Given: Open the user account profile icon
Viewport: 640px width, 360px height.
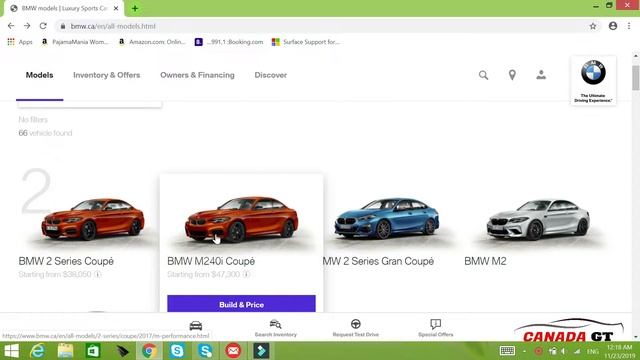Looking at the screenshot, I should pyautogui.click(x=541, y=75).
